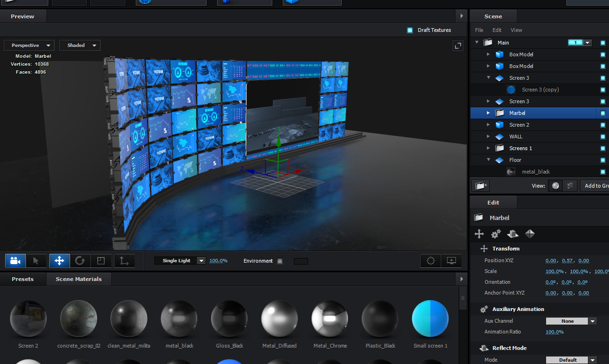Click the center target crosshair icon
This screenshot has width=609, height=364.
pyautogui.click(x=431, y=261)
